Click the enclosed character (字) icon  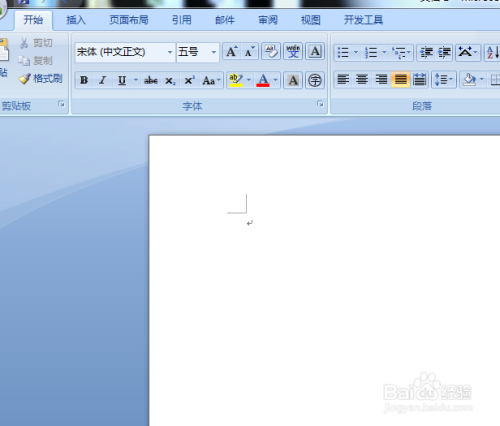tap(315, 80)
